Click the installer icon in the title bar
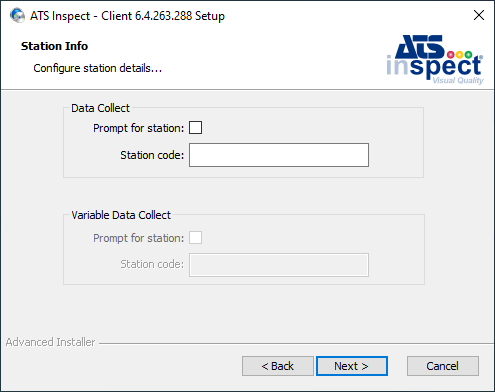This screenshot has width=495, height=392. [17, 15]
